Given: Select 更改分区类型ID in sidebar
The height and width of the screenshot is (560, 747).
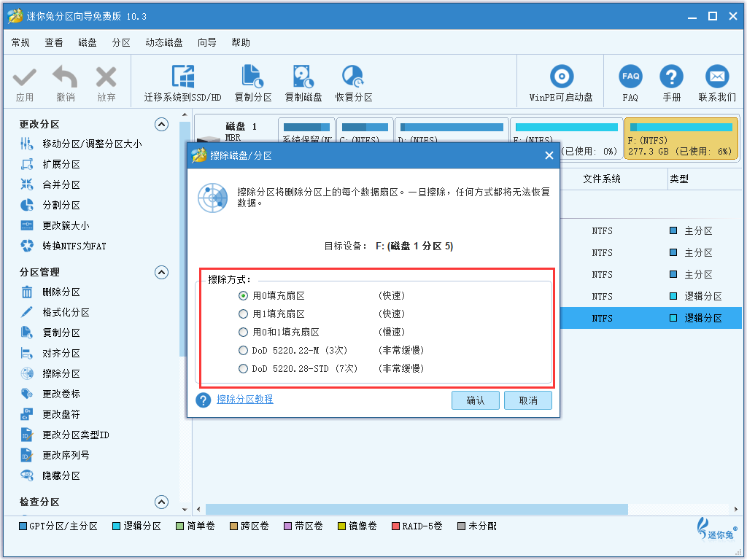Looking at the screenshot, I should (x=65, y=435).
